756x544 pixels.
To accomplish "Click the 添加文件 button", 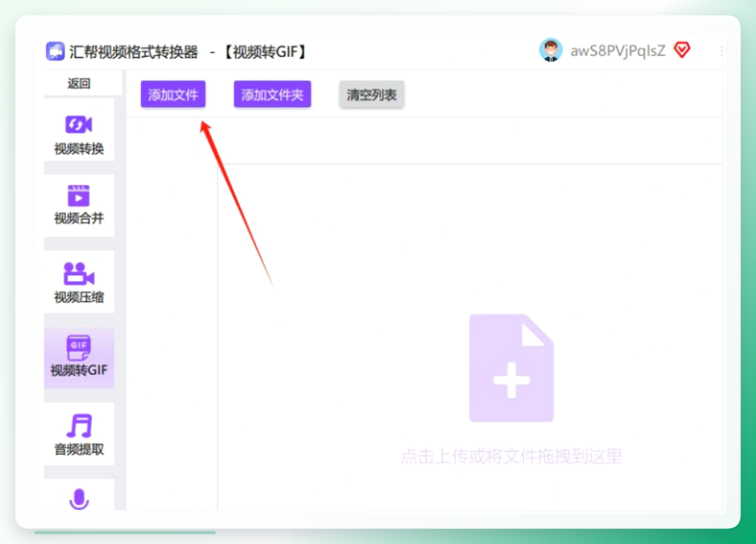I will tap(173, 94).
